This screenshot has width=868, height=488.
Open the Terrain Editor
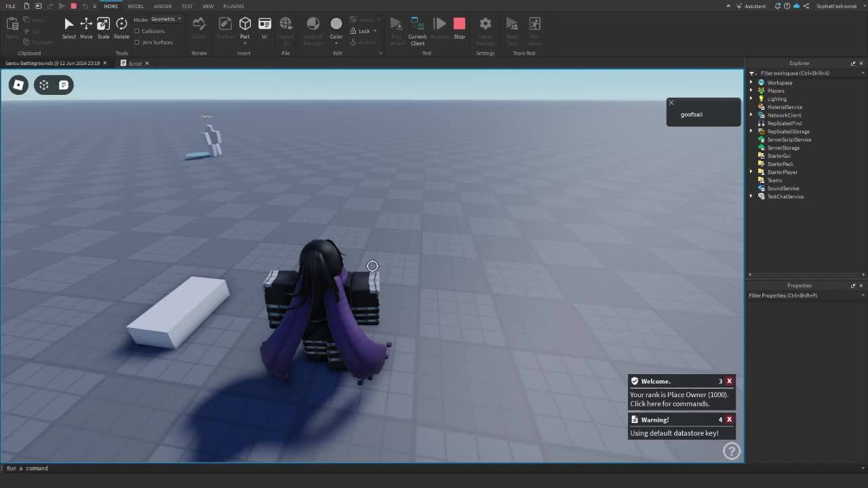click(199, 28)
